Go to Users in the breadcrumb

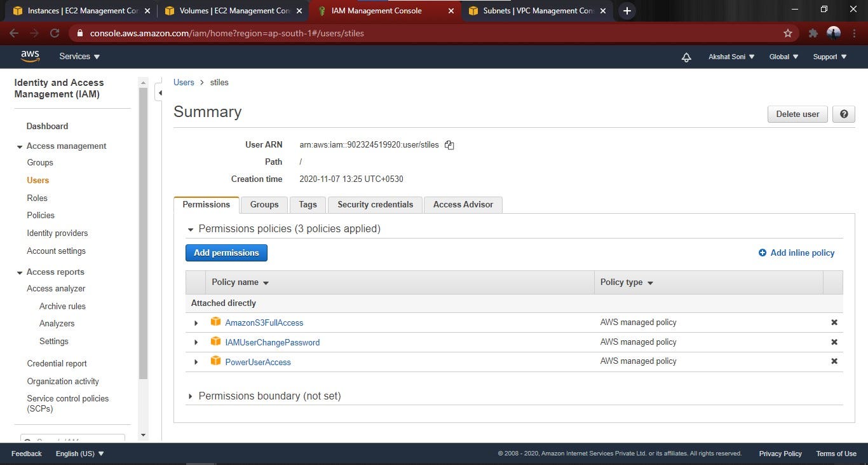(x=184, y=83)
